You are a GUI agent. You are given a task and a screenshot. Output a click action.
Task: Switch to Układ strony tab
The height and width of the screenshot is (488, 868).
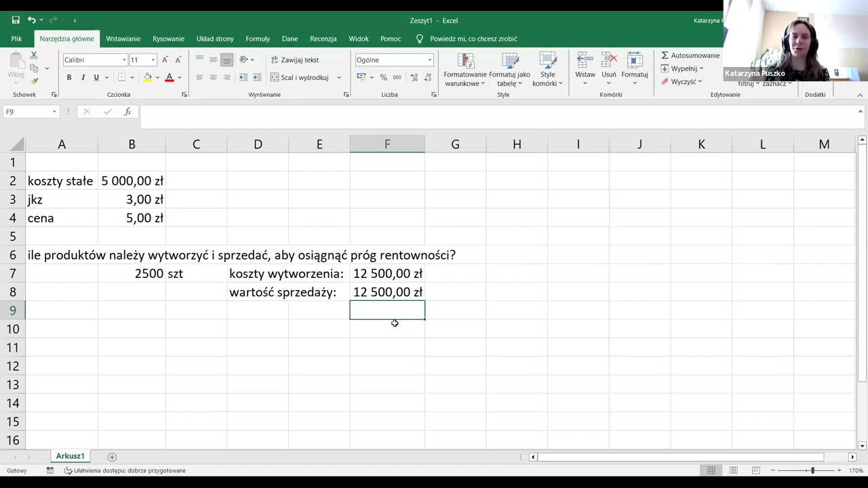pyautogui.click(x=215, y=39)
